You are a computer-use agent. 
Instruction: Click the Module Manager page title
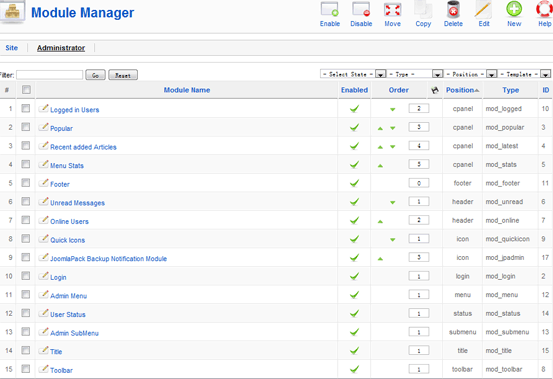[x=83, y=13]
